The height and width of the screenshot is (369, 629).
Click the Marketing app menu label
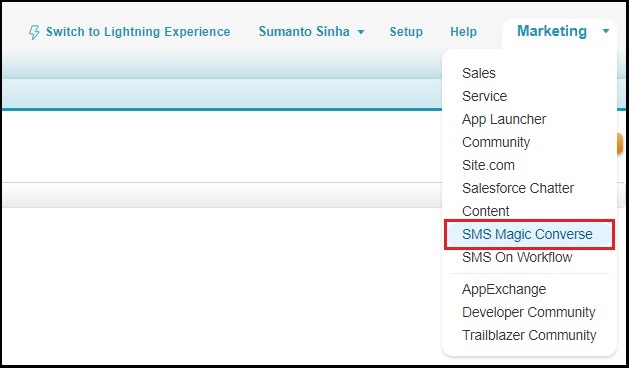point(552,31)
